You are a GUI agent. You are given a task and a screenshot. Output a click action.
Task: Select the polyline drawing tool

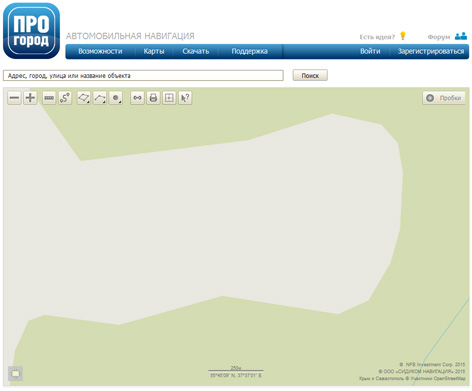(x=100, y=98)
